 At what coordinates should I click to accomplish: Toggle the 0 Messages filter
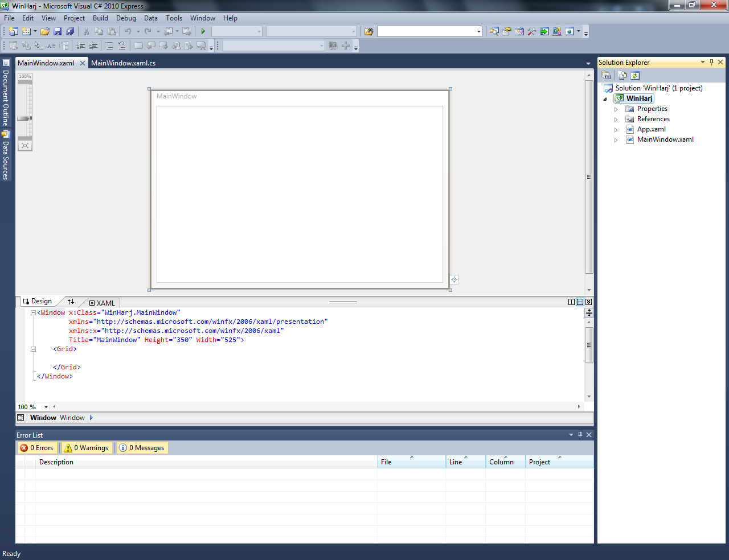click(x=142, y=448)
